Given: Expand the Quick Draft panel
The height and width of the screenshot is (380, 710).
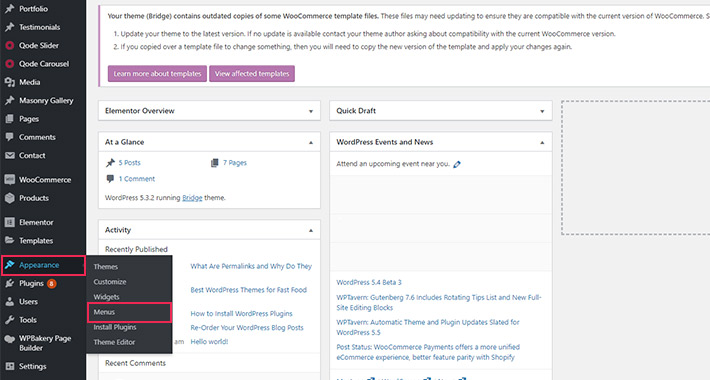Looking at the screenshot, I should 542,111.
